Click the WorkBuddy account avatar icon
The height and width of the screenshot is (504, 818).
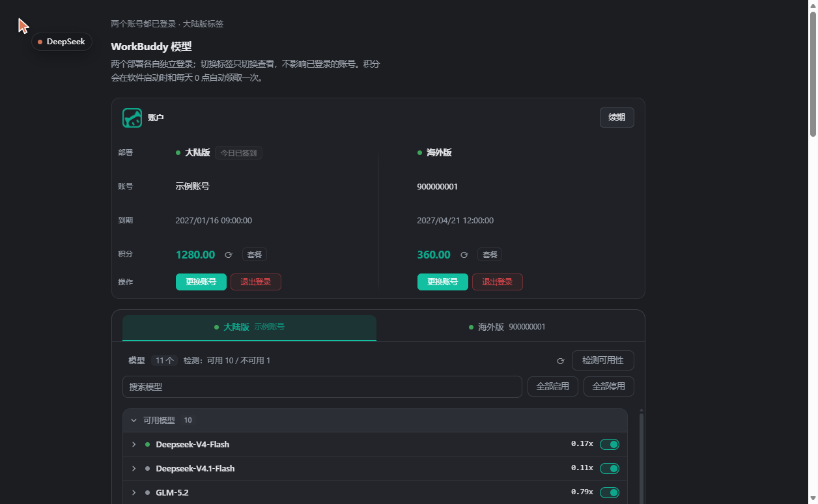[132, 118]
